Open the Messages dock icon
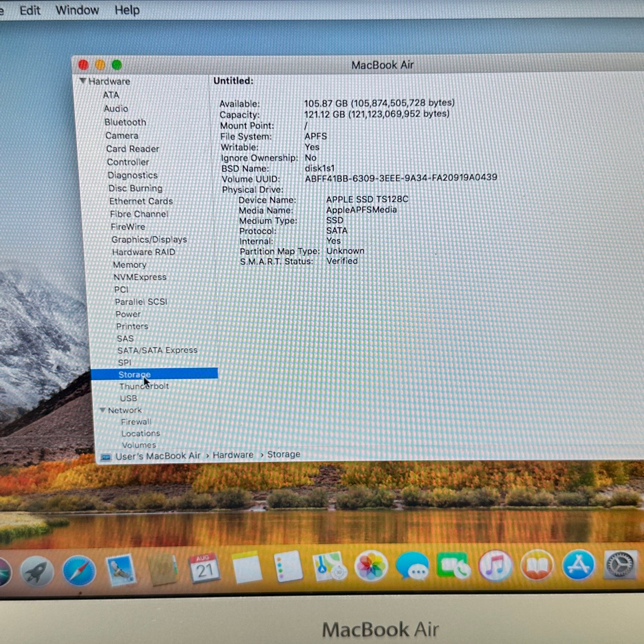 (412, 566)
